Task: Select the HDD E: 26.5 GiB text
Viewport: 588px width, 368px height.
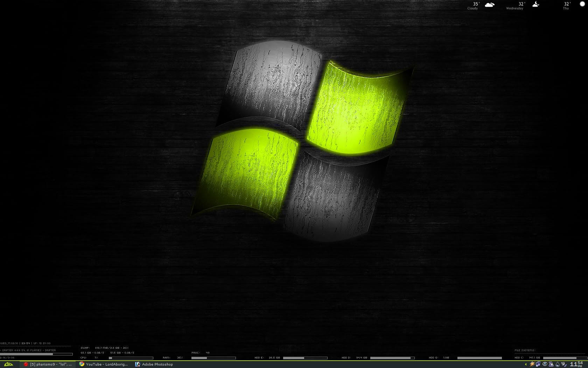Action: coord(267,357)
